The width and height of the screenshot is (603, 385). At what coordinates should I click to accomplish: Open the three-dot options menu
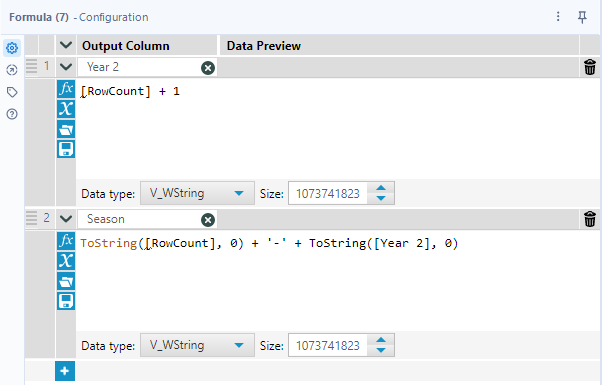[558, 17]
